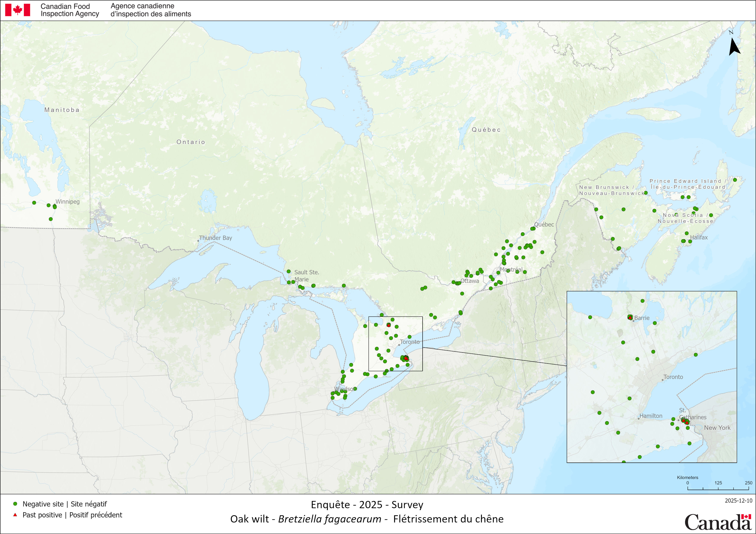The width and height of the screenshot is (756, 534).
Task: Click the green Negative site legend dot
Action: click(15, 504)
